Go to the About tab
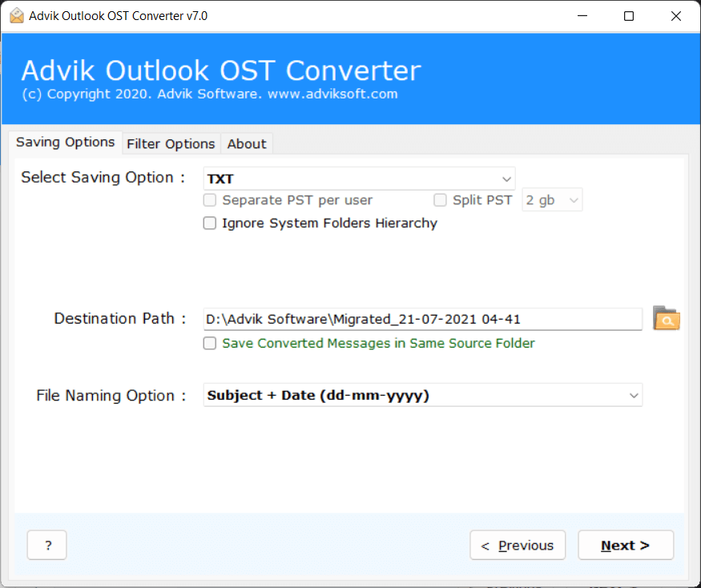701x588 pixels. [x=246, y=144]
